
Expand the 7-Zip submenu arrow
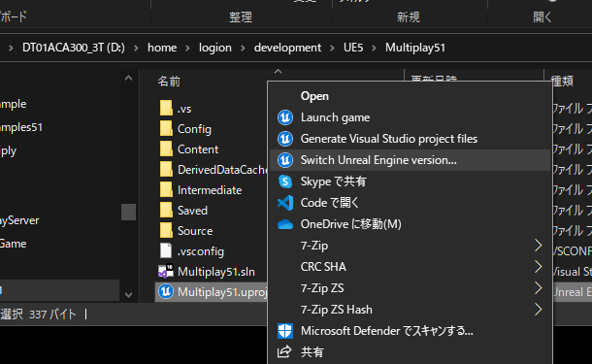539,246
